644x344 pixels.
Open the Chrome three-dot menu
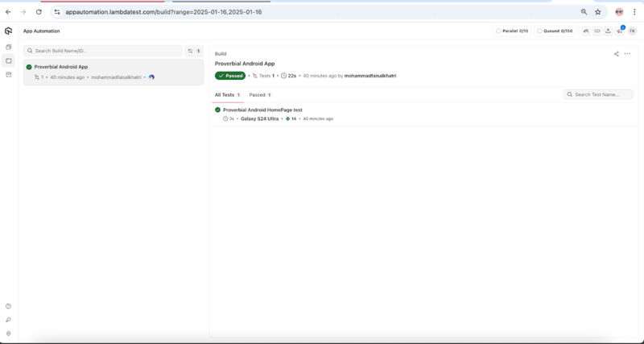634,12
